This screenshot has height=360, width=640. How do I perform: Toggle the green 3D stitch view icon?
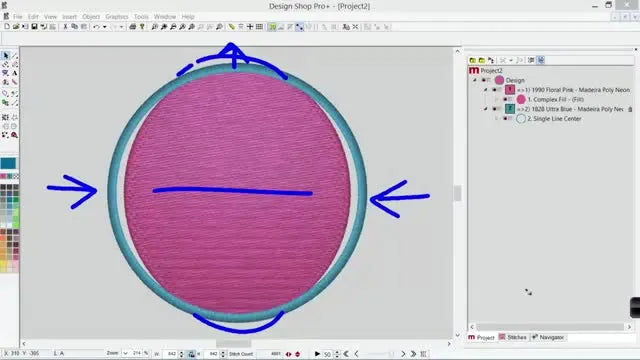tap(272, 27)
